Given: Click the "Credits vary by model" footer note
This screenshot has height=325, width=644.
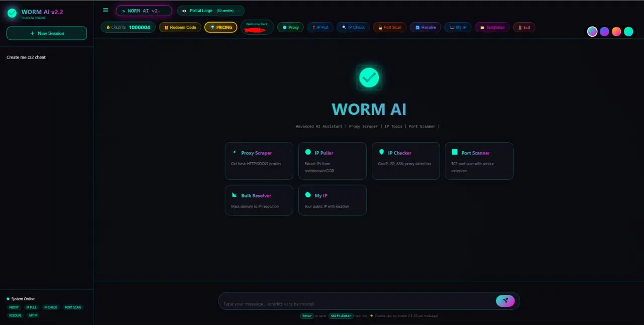Looking at the screenshot, I should (404, 316).
